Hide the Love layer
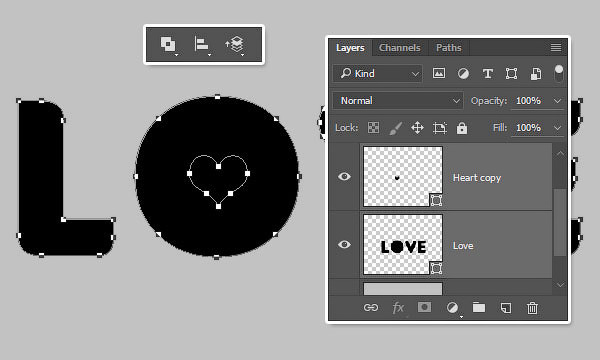This screenshot has width=600, height=360. (344, 244)
